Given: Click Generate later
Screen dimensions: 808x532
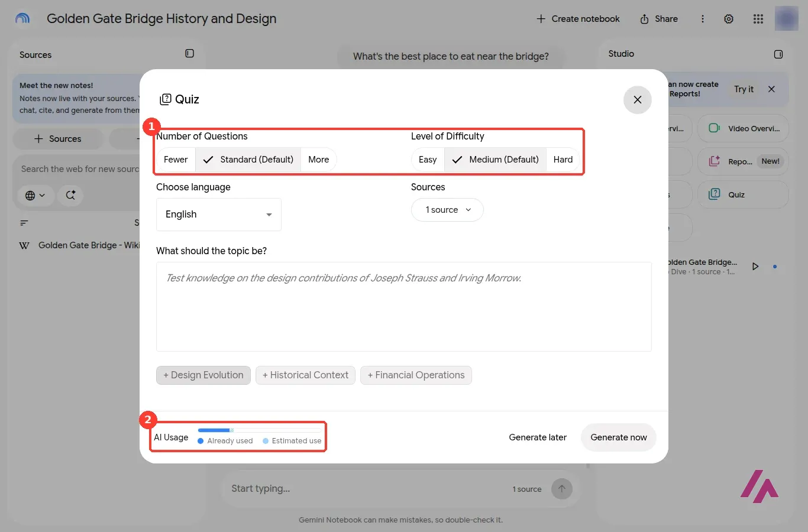Looking at the screenshot, I should pyautogui.click(x=538, y=437).
